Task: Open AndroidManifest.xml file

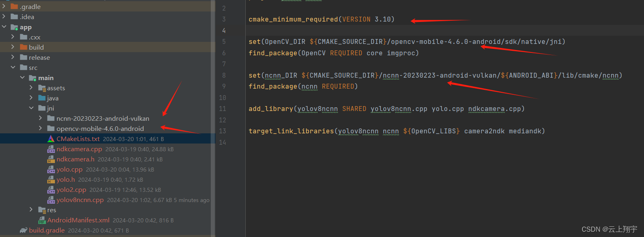Action: coord(79,220)
